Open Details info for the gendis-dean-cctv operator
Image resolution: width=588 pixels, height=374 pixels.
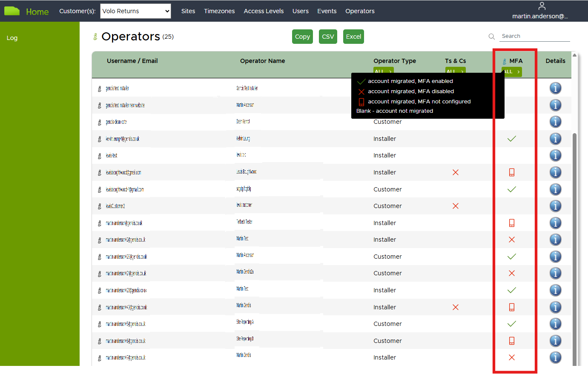(555, 122)
